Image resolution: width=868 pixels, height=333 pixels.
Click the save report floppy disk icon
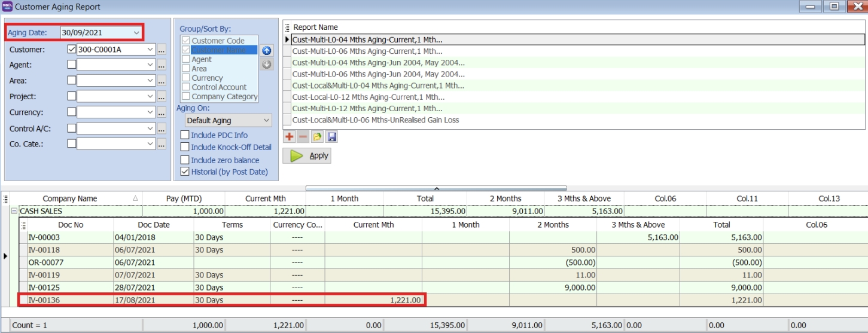[x=331, y=137]
